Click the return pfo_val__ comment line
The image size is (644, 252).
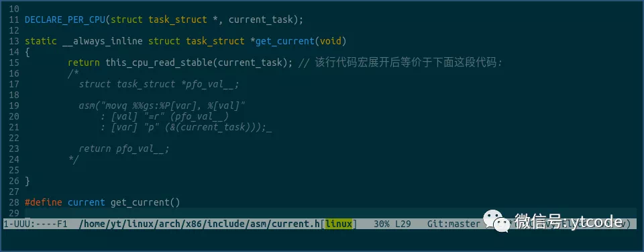124,149
